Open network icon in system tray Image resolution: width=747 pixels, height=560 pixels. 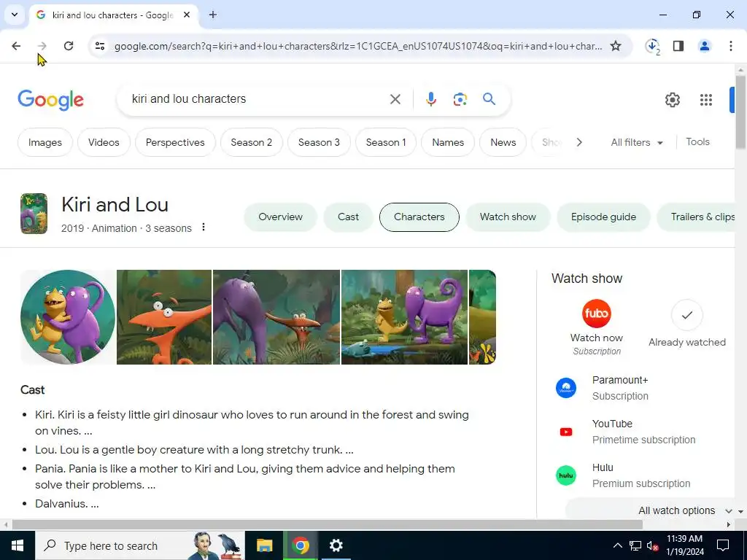point(635,545)
